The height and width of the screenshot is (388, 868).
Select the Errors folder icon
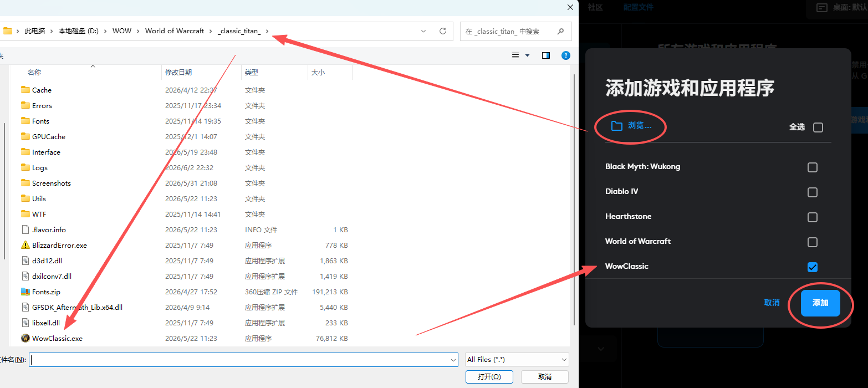[25, 105]
